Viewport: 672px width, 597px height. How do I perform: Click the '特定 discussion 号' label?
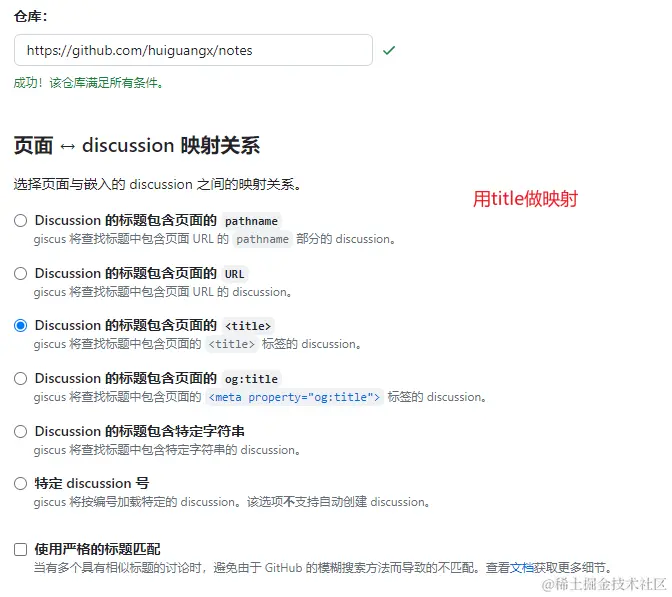click(92, 483)
